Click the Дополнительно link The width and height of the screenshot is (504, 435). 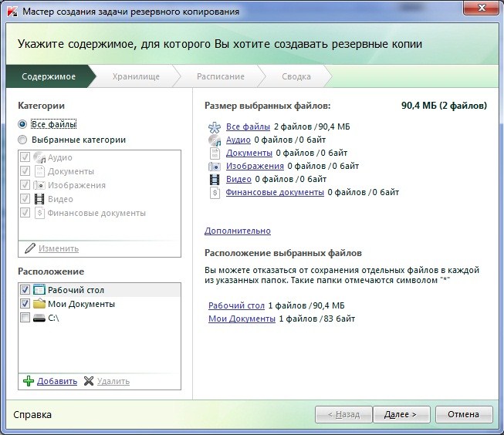tap(238, 231)
